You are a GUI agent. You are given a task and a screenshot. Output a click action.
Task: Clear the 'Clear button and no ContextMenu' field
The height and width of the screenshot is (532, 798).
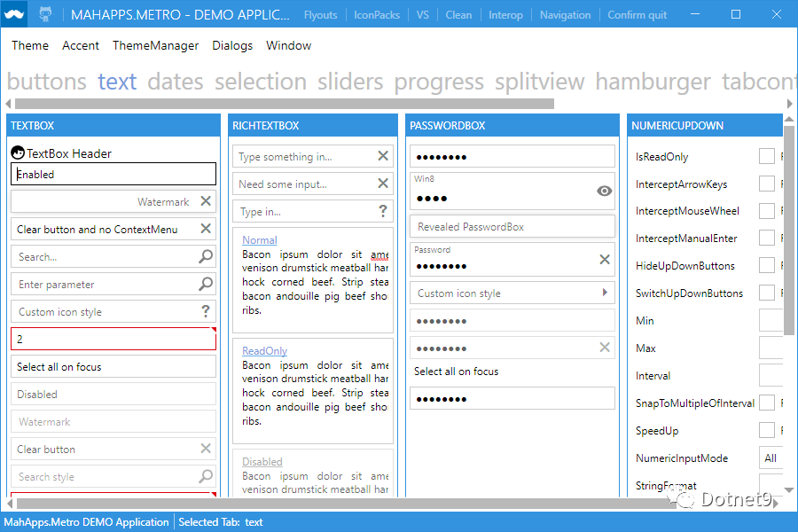[x=206, y=229]
